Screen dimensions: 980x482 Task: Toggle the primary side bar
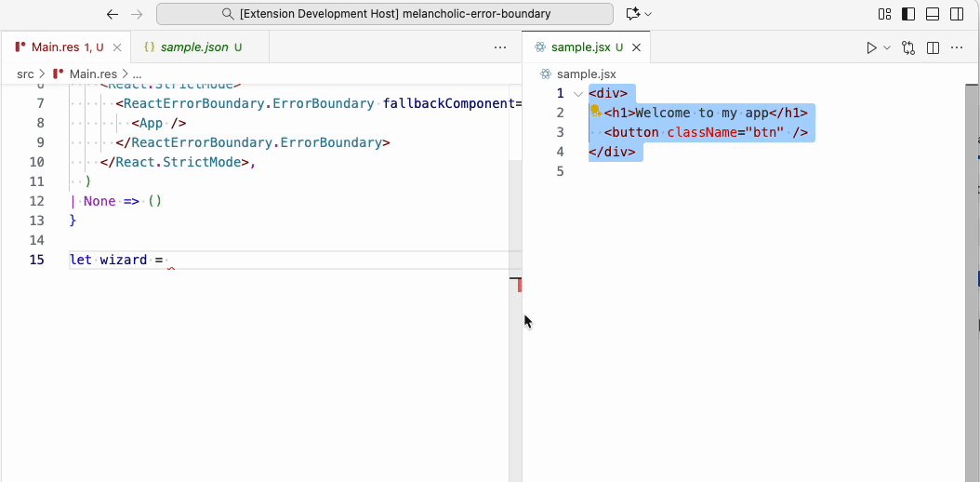[908, 14]
